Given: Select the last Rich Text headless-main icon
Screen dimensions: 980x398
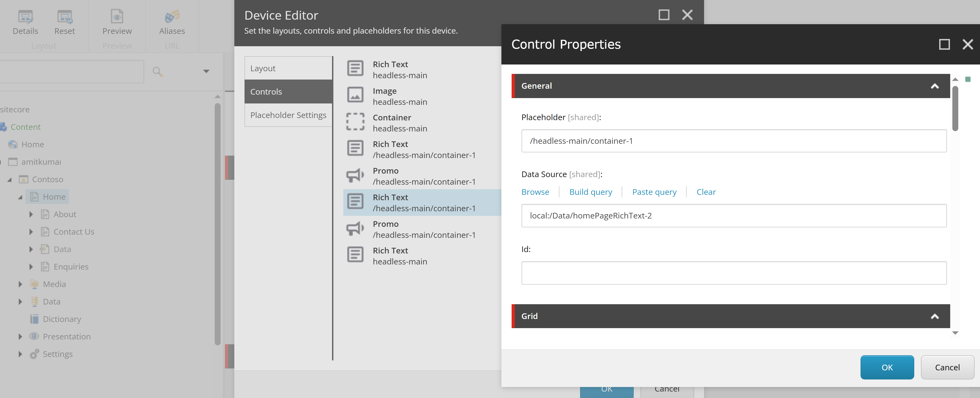Looking at the screenshot, I should tap(355, 255).
